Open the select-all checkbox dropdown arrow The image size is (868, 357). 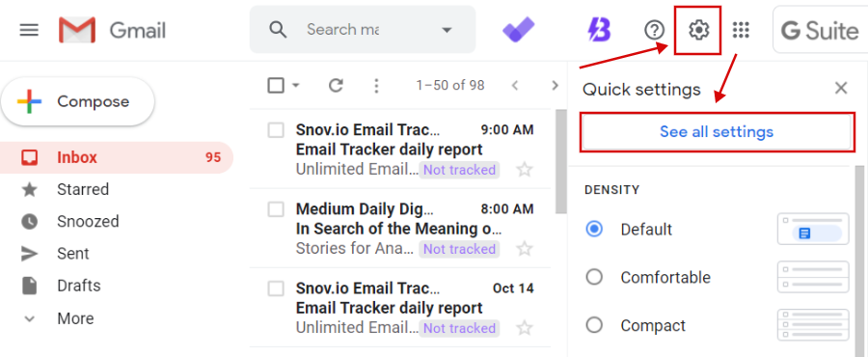pyautogui.click(x=296, y=85)
